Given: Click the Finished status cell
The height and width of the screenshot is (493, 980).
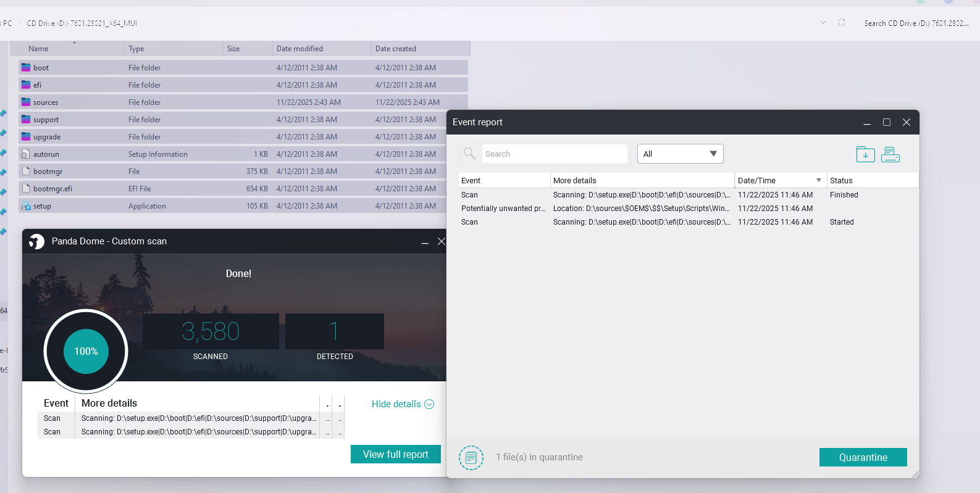Looking at the screenshot, I should (844, 194).
